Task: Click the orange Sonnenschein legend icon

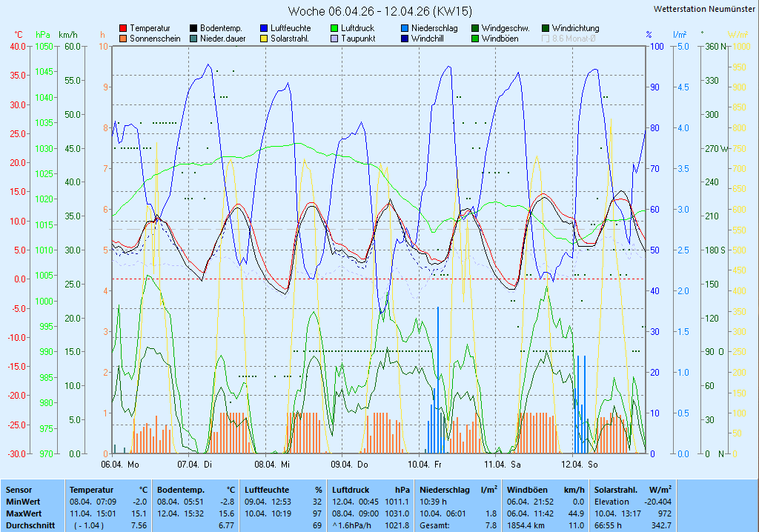Action: pos(123,39)
